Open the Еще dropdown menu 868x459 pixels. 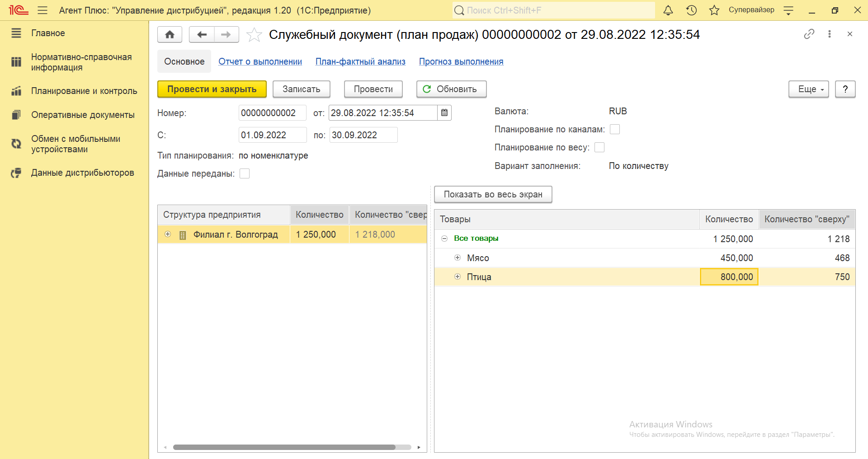pos(808,89)
